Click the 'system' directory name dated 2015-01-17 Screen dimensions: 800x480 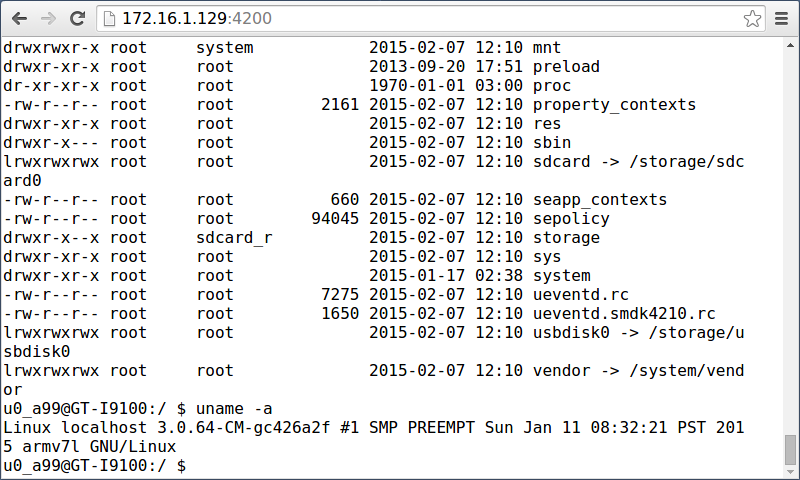tap(562, 275)
